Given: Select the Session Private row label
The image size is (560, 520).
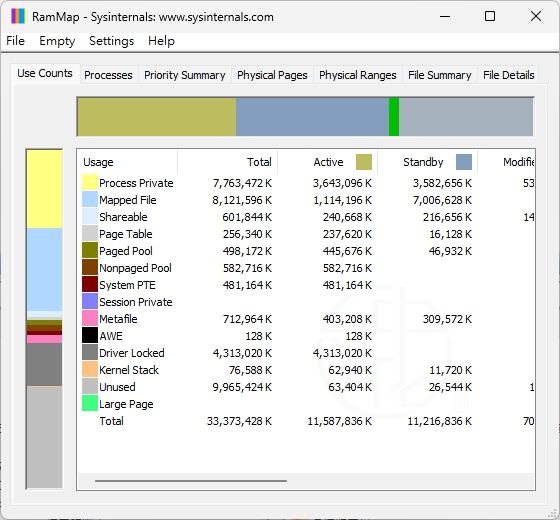Looking at the screenshot, I should click(136, 302).
